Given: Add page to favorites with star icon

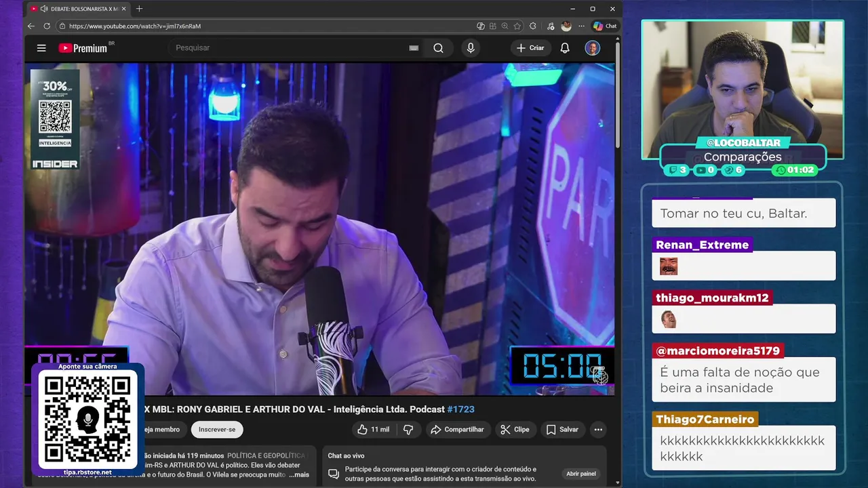Looking at the screenshot, I should [x=517, y=26].
